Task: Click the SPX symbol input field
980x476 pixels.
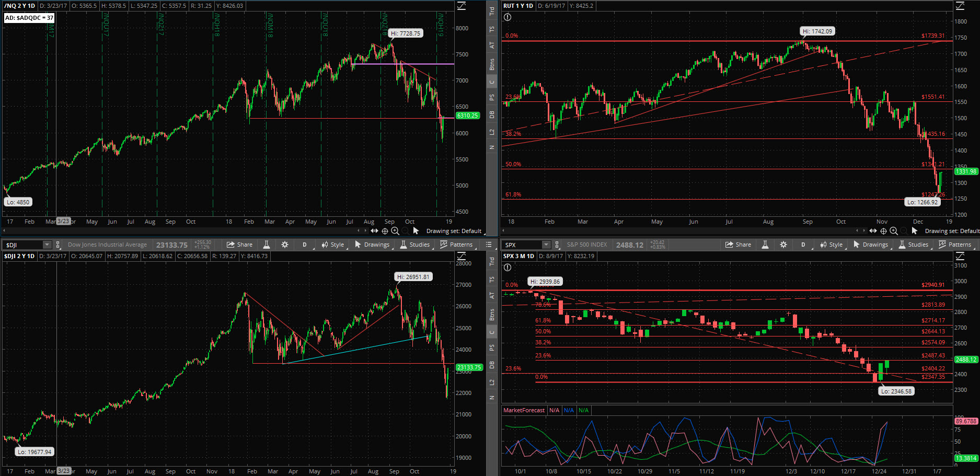Action: 522,245
